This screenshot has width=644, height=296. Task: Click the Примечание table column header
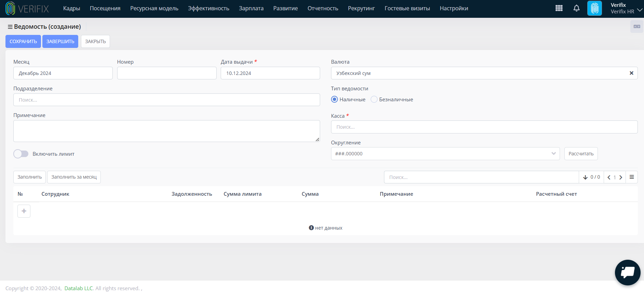(396, 194)
